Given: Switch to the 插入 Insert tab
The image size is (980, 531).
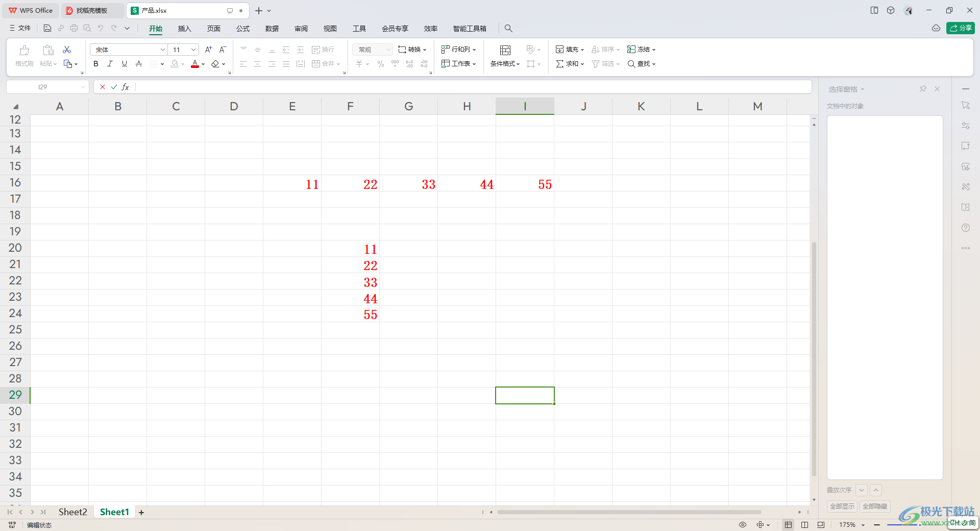Looking at the screenshot, I should pos(184,29).
